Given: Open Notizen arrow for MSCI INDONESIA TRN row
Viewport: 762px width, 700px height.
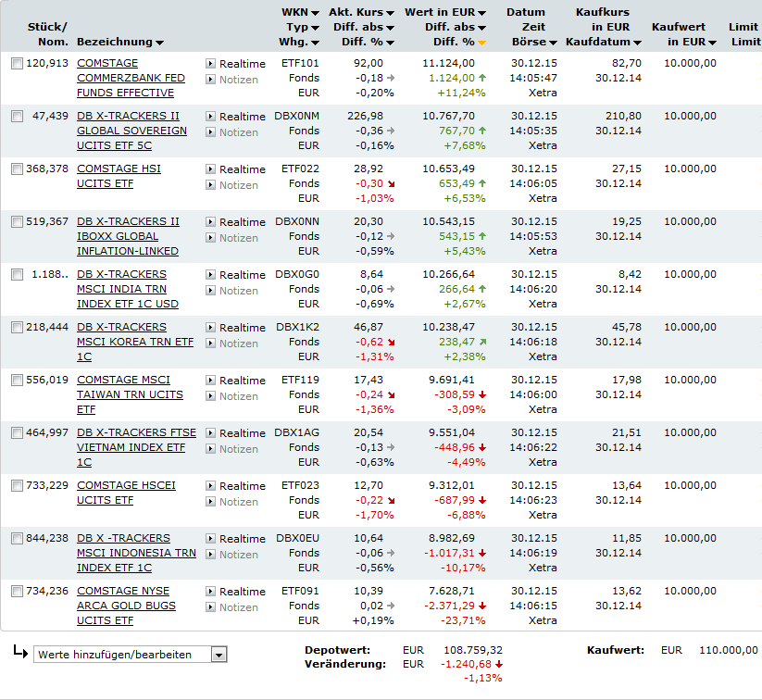Looking at the screenshot, I should point(210,554).
